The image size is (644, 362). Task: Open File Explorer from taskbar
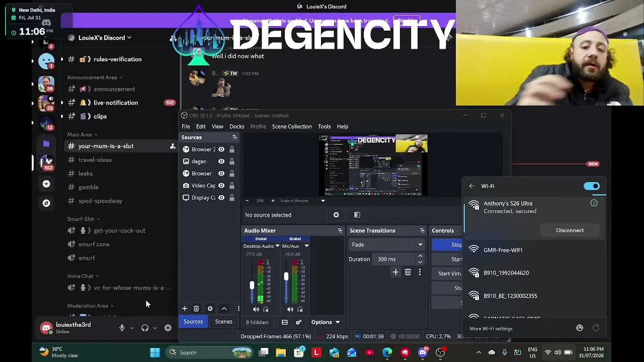point(281,352)
